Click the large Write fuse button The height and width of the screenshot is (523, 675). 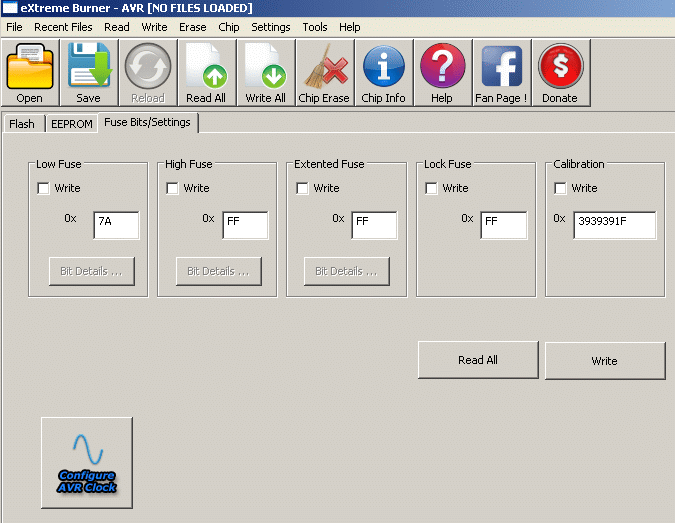pyautogui.click(x=605, y=361)
